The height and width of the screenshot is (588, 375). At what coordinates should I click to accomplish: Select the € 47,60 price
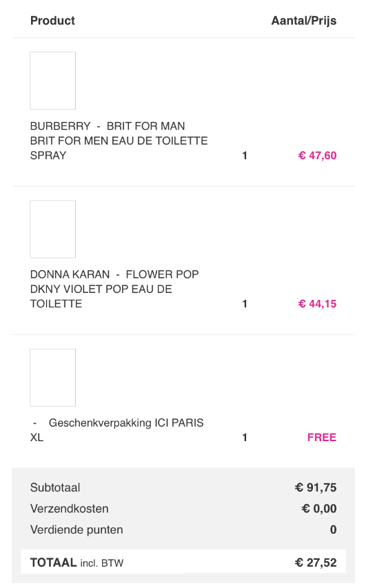point(317,155)
